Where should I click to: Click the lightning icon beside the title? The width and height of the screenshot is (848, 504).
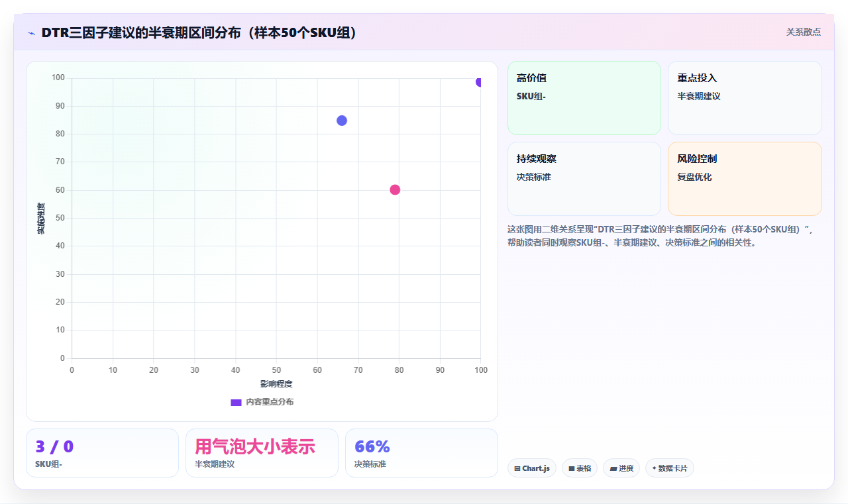click(x=31, y=32)
